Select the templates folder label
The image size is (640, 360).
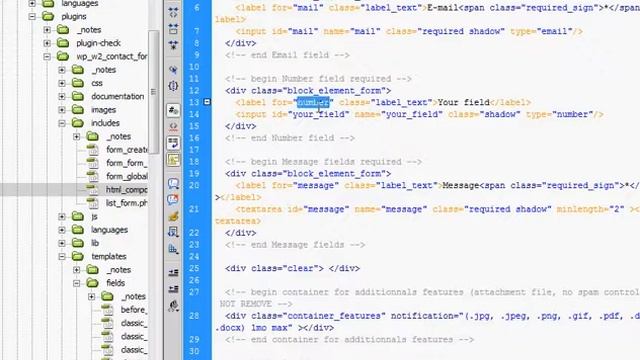(109, 256)
